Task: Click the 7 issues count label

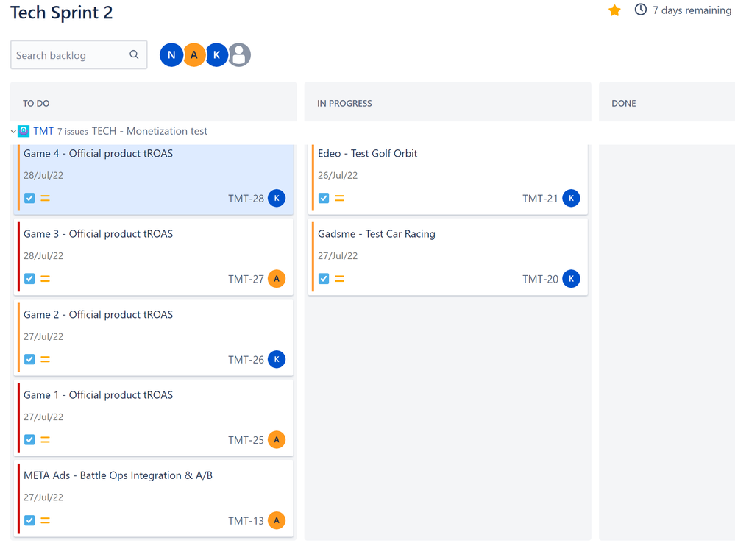Action: (73, 132)
